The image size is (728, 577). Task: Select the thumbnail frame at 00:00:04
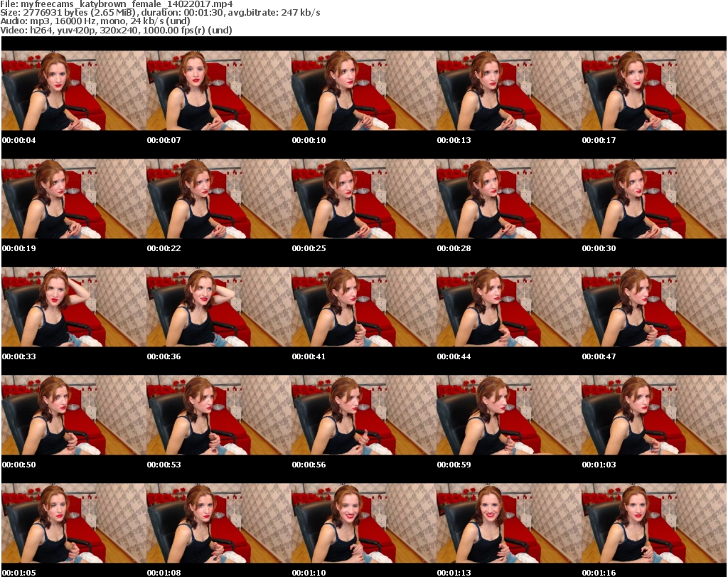coord(74,90)
